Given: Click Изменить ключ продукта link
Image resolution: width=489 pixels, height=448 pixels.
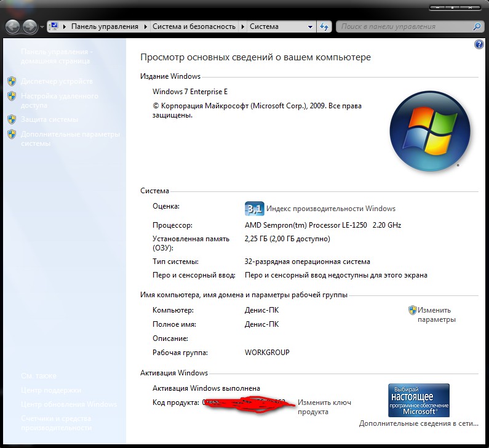Looking at the screenshot, I should pyautogui.click(x=324, y=407).
